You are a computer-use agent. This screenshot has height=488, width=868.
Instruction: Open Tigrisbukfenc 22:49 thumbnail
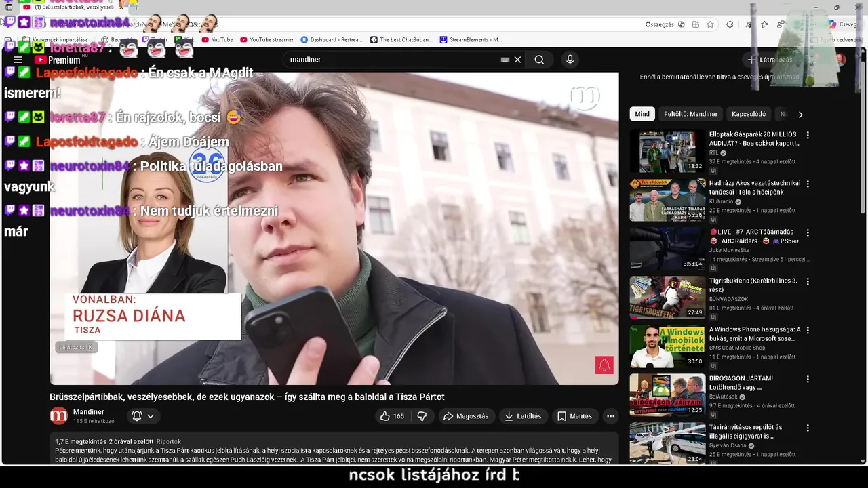tap(667, 298)
